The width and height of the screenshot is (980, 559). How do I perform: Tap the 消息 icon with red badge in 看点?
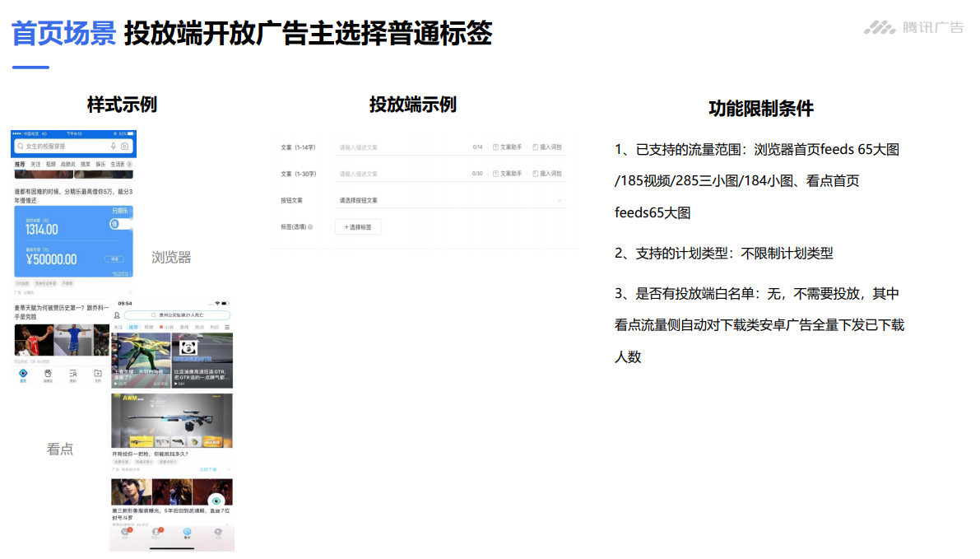pyautogui.click(x=124, y=531)
